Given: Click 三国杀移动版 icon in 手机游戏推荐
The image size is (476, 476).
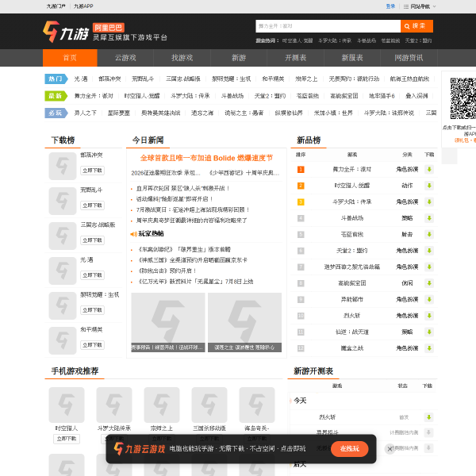Looking at the screenshot, I should coord(209,405).
